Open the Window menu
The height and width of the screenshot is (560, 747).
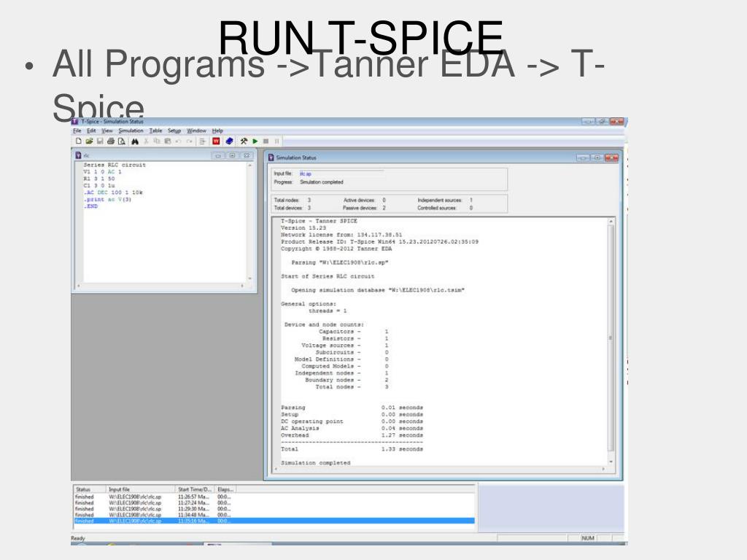196,131
